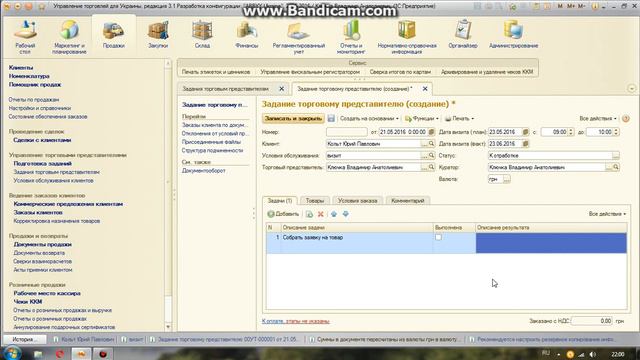The image size is (640, 360).
Task: Open calendar for document date 21.05.2016
Action: (x=431, y=132)
